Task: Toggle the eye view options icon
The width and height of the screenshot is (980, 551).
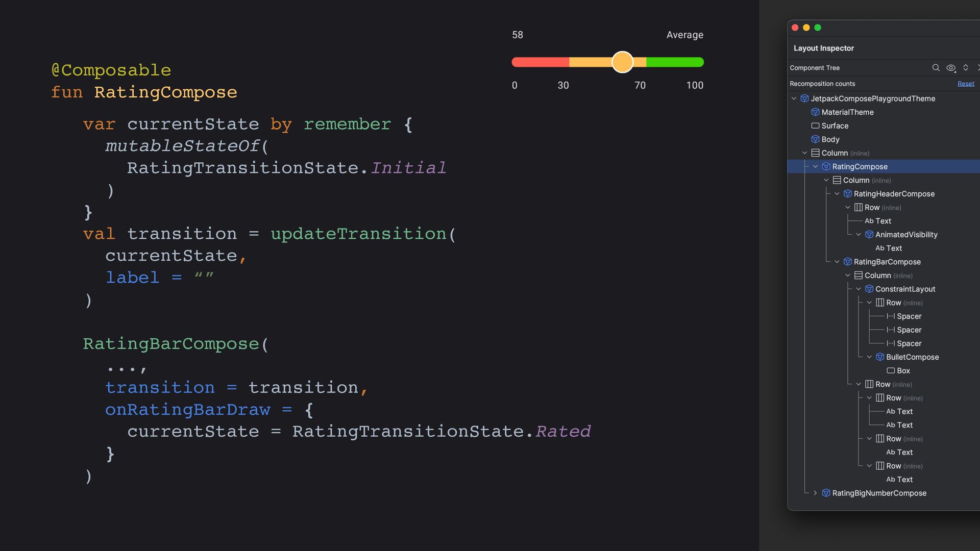Action: point(951,68)
